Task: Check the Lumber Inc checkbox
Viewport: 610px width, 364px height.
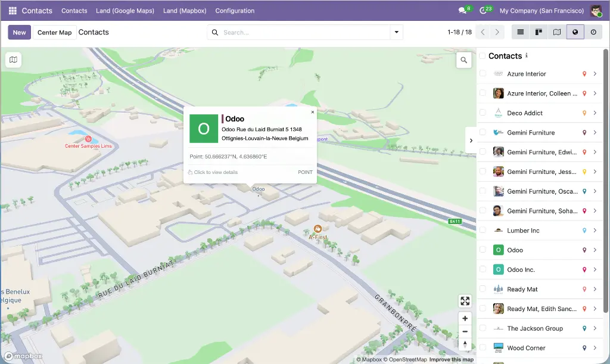Action: point(483,230)
